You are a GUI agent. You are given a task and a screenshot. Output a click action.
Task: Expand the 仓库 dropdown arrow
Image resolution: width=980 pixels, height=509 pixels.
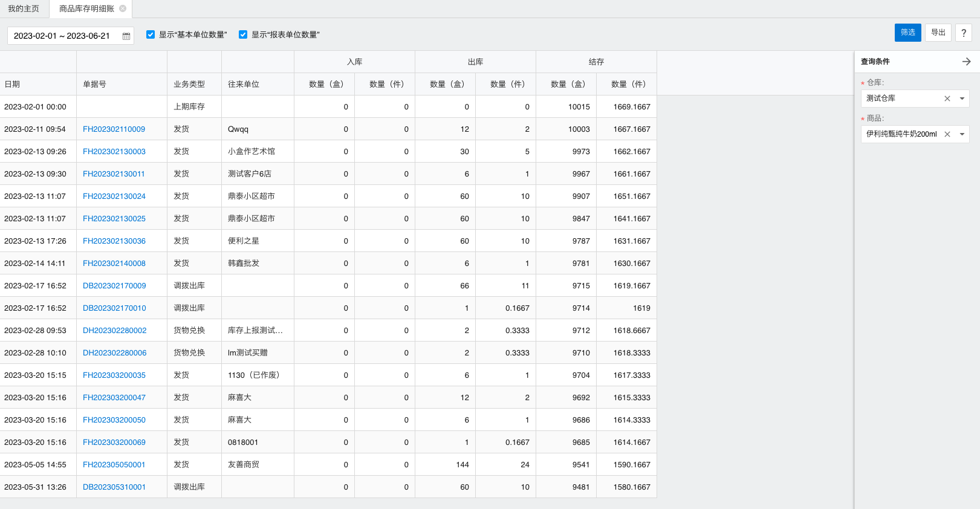[962, 99]
